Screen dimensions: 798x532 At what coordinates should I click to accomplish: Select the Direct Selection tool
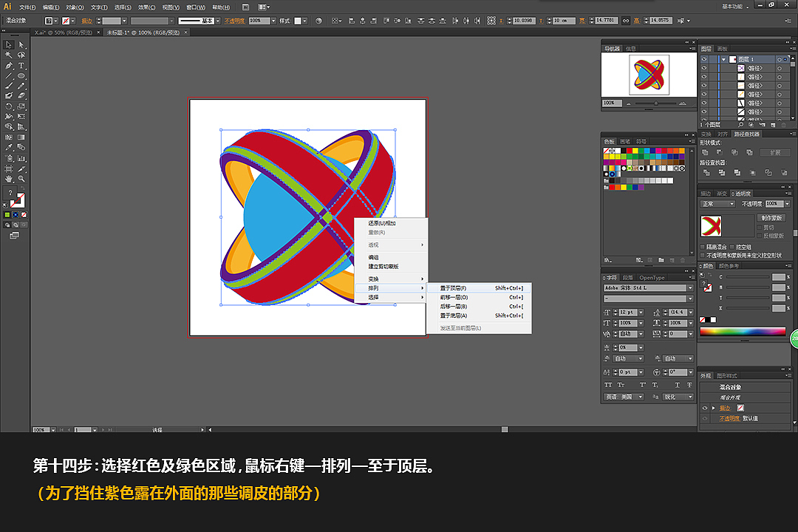click(x=21, y=45)
